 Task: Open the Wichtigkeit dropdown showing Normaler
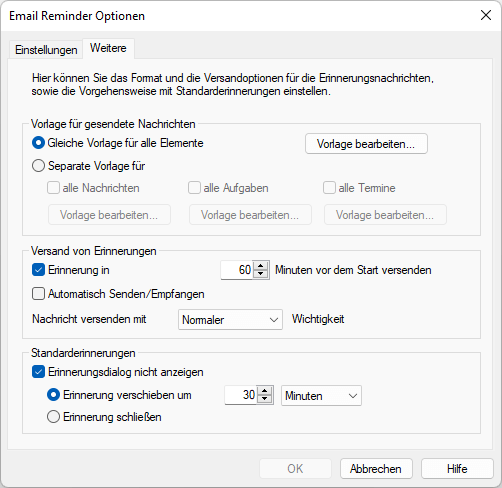230,320
